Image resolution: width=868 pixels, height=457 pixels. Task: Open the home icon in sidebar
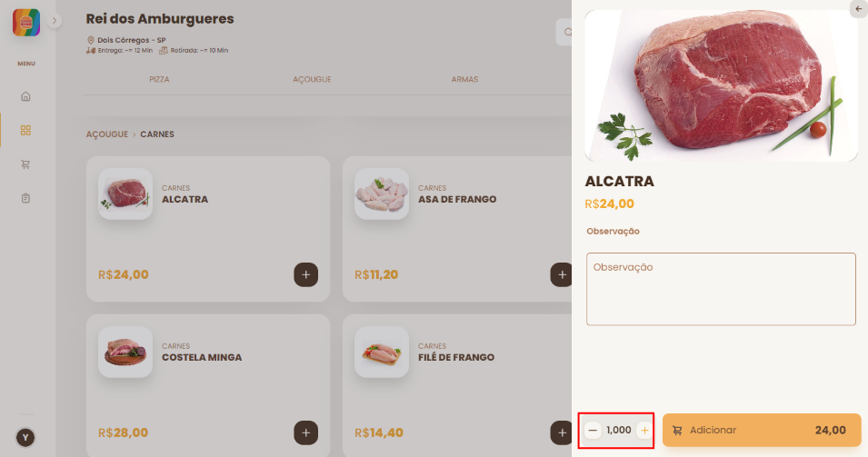(25, 96)
